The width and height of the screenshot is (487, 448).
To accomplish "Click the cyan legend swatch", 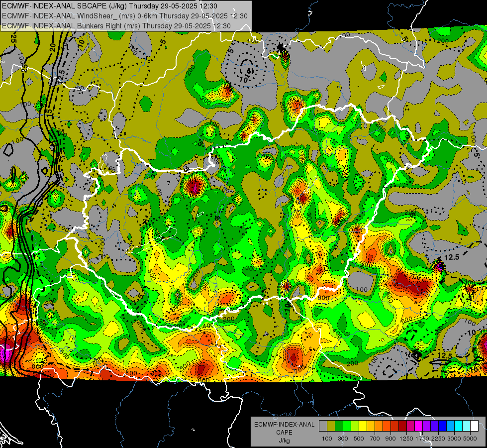I will click(x=459, y=426).
